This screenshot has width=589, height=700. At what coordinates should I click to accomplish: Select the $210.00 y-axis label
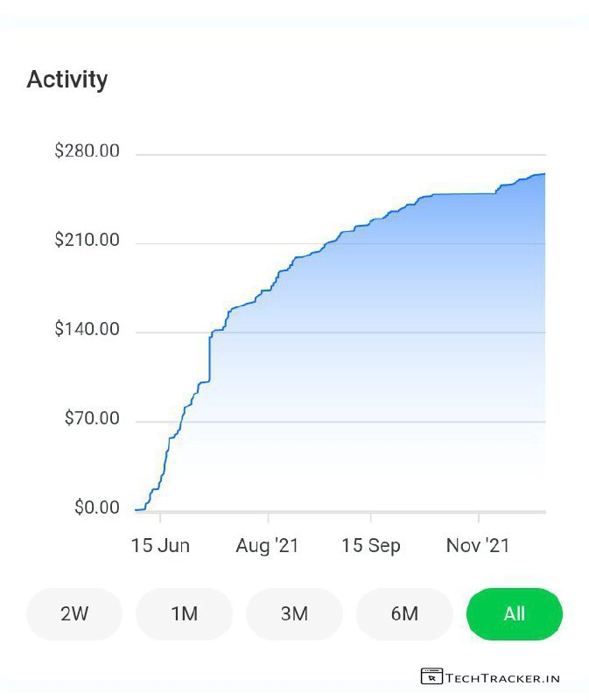[87, 241]
